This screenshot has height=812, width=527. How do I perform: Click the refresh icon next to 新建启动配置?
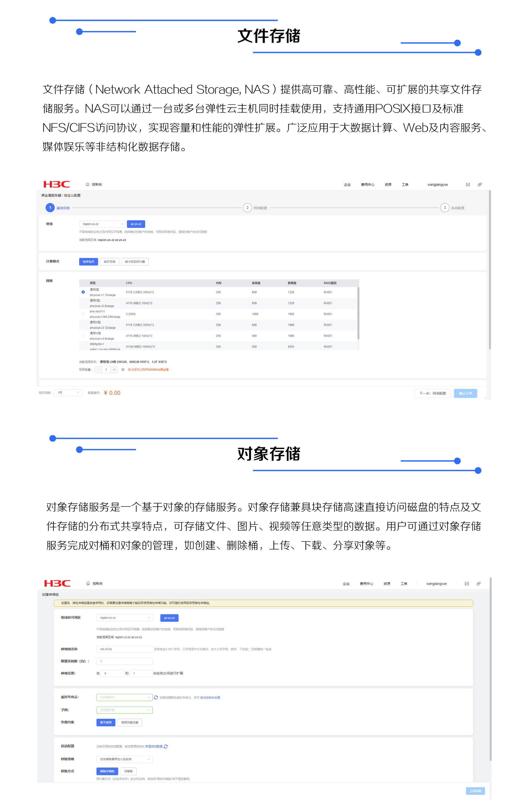(166, 746)
